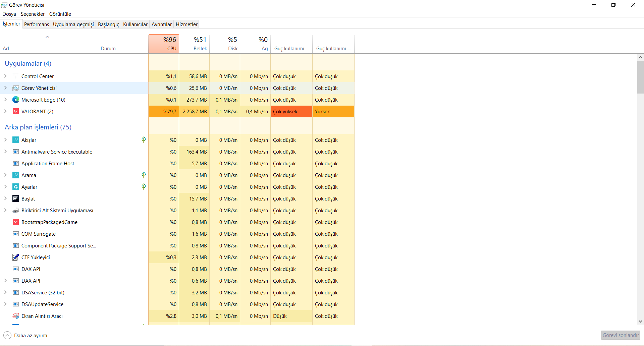Click the green leaf status icon for Ayarlar
Image resolution: width=644 pixels, height=346 pixels.
tap(144, 187)
